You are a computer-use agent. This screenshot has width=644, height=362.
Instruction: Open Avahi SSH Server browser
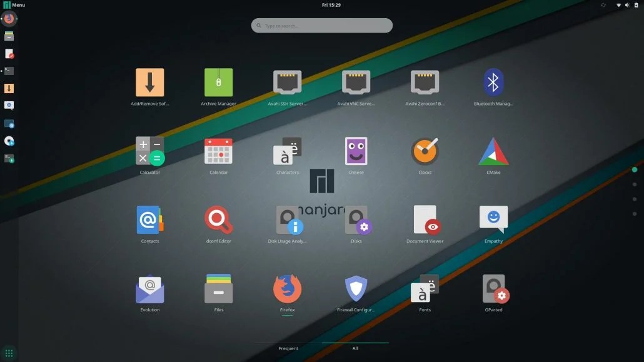287,87
